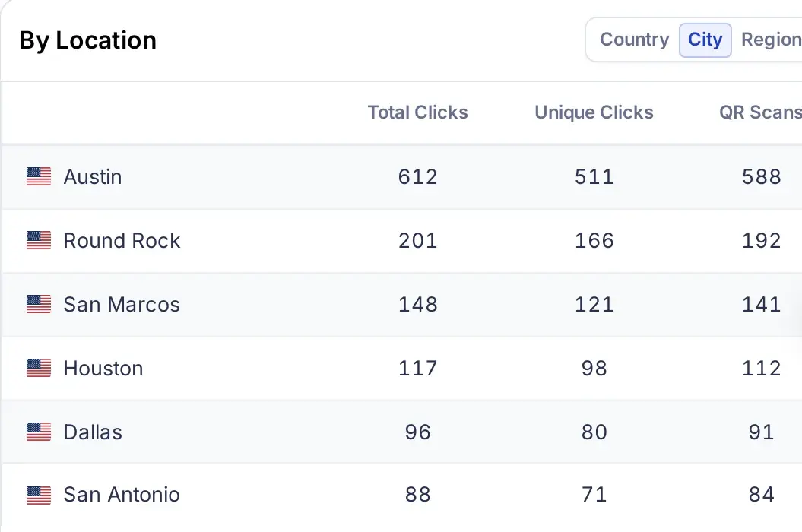Click Austin's total clicks value 612
The height and width of the screenshot is (532, 802).
pos(418,177)
